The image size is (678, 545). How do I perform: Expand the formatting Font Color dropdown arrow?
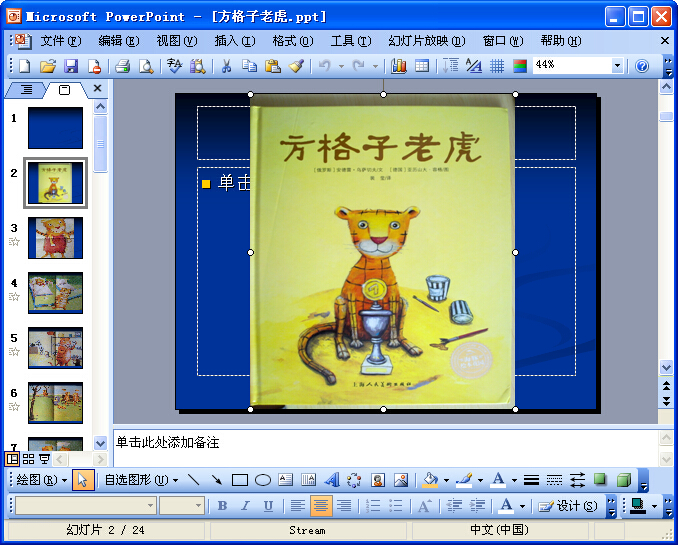pos(522,506)
